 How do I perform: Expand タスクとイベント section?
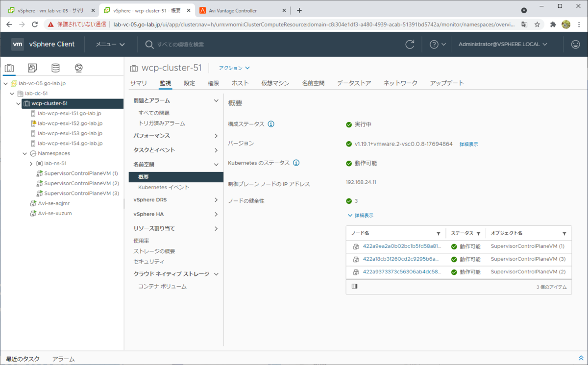click(216, 150)
